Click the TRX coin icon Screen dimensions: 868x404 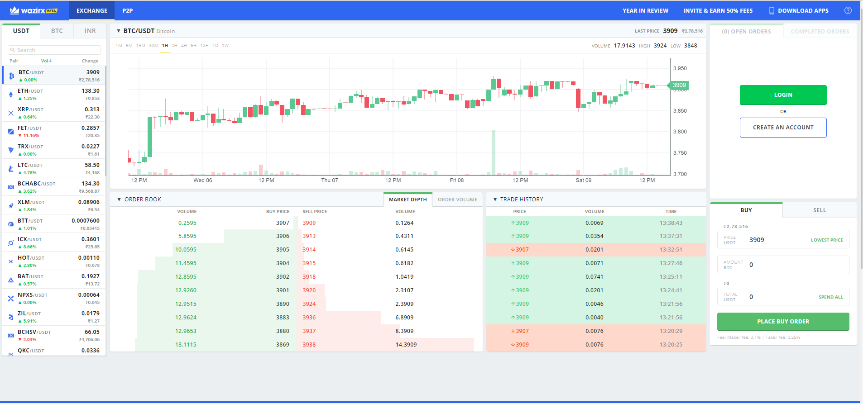click(x=11, y=150)
